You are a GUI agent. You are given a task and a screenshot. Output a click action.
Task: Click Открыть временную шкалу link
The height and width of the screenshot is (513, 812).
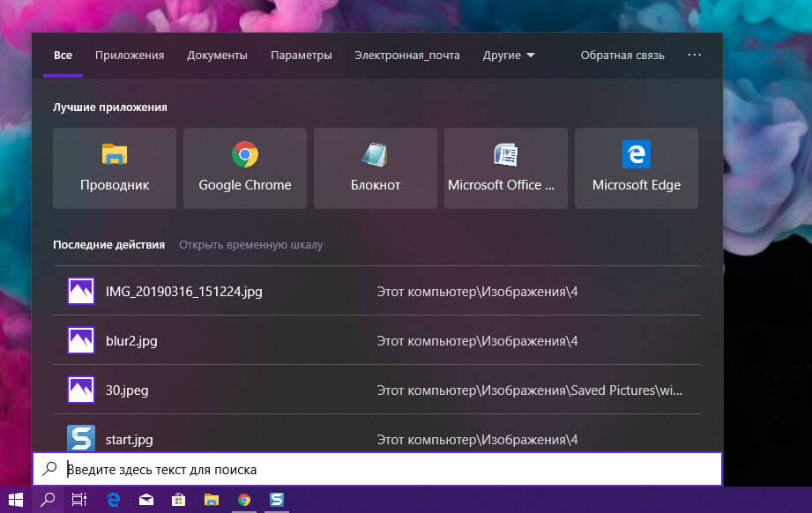click(x=250, y=245)
